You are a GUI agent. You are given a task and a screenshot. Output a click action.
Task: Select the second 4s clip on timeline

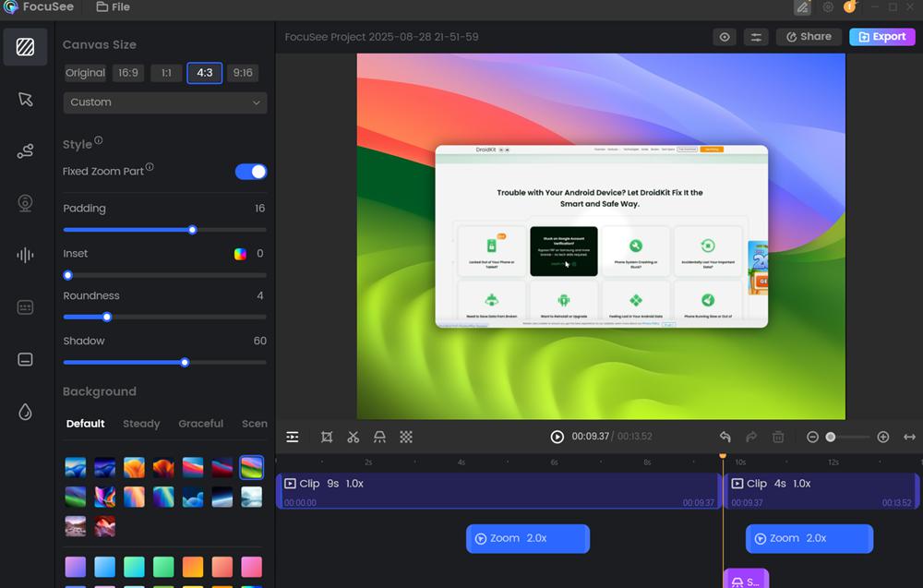(821, 491)
